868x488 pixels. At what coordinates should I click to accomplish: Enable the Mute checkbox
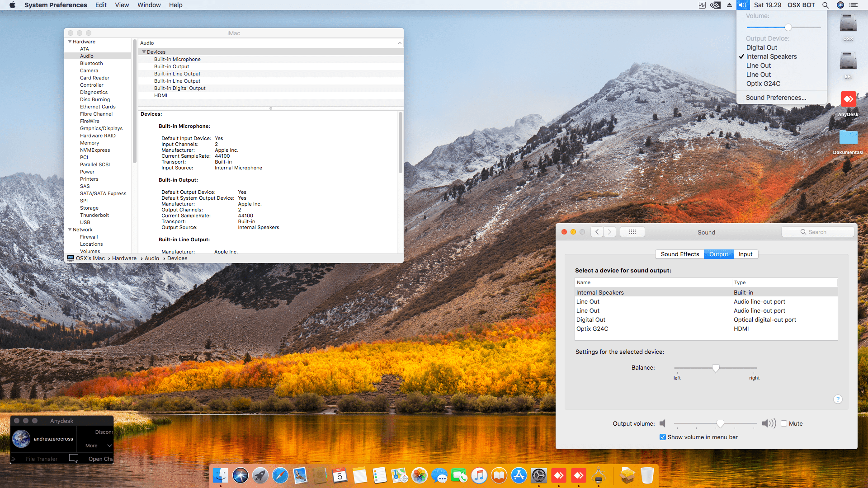tap(784, 423)
